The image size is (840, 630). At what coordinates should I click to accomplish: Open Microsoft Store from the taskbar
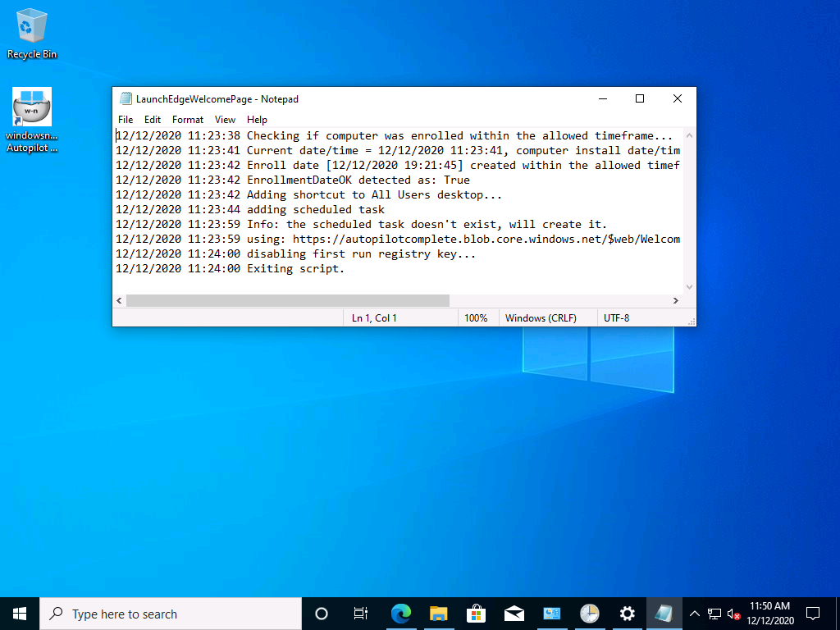(x=476, y=614)
